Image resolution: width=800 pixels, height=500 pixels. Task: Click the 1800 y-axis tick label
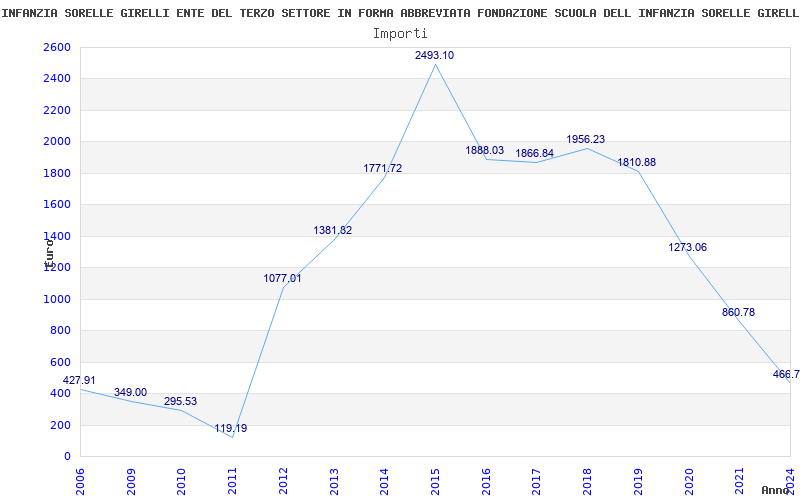[57, 173]
